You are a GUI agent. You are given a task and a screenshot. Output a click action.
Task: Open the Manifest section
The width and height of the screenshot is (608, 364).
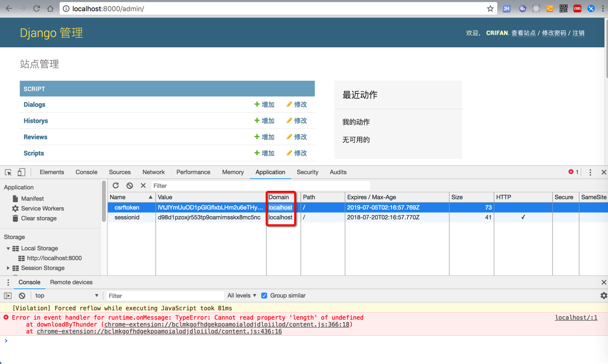point(32,199)
